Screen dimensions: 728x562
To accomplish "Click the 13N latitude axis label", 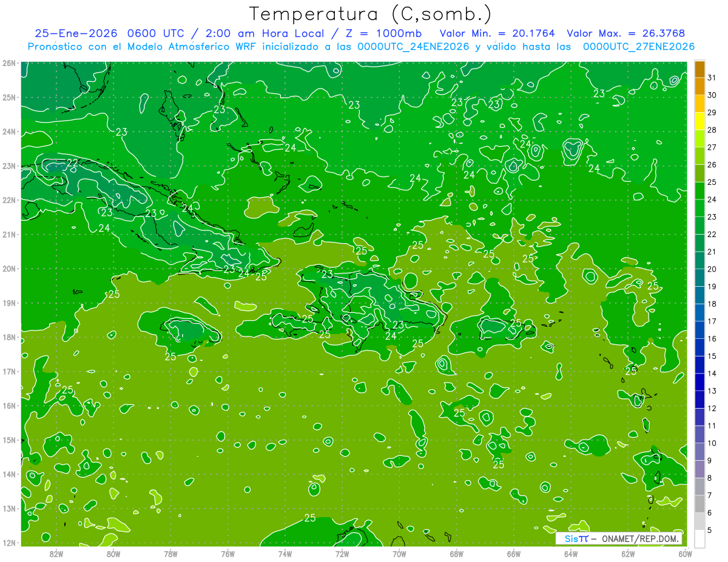I will 9,508.
